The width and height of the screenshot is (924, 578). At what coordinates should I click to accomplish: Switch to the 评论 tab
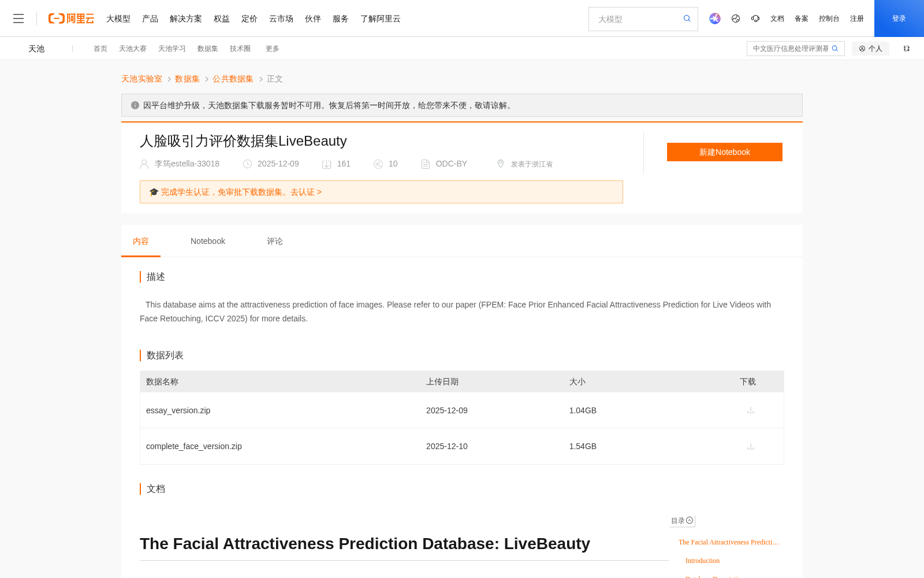275,241
